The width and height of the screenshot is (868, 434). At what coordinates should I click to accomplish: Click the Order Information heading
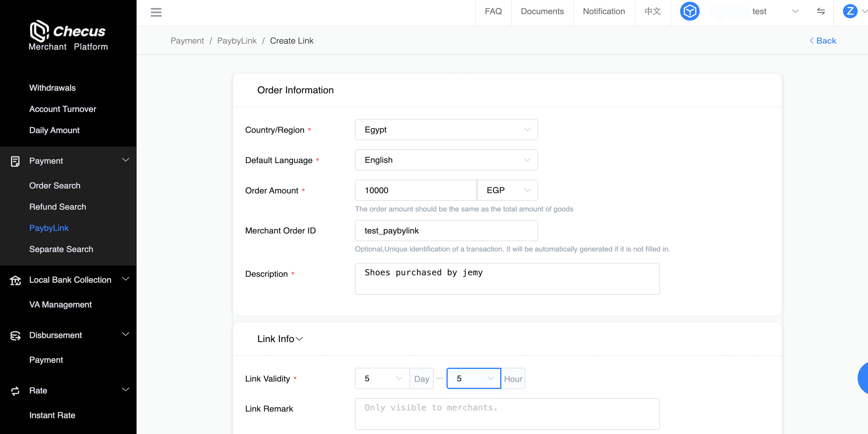[x=296, y=90]
